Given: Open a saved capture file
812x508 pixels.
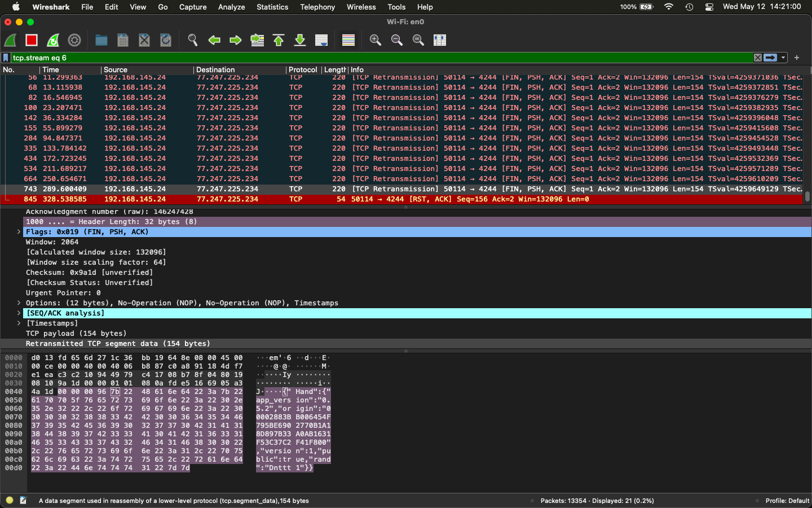Looking at the screenshot, I should [x=101, y=40].
